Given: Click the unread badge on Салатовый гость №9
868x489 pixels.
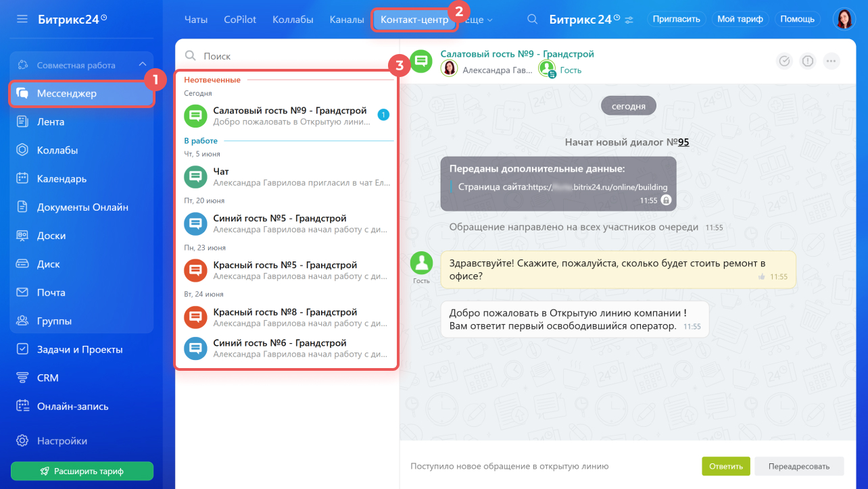Looking at the screenshot, I should tap(383, 115).
